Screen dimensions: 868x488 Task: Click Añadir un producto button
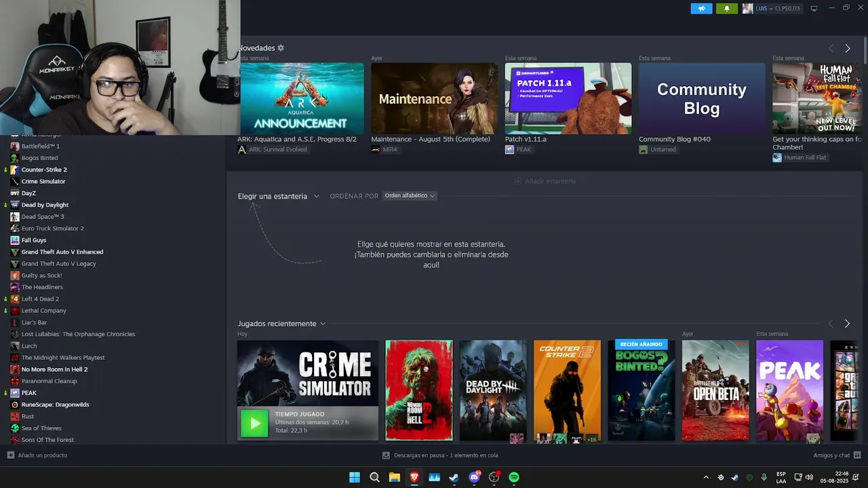click(x=37, y=455)
